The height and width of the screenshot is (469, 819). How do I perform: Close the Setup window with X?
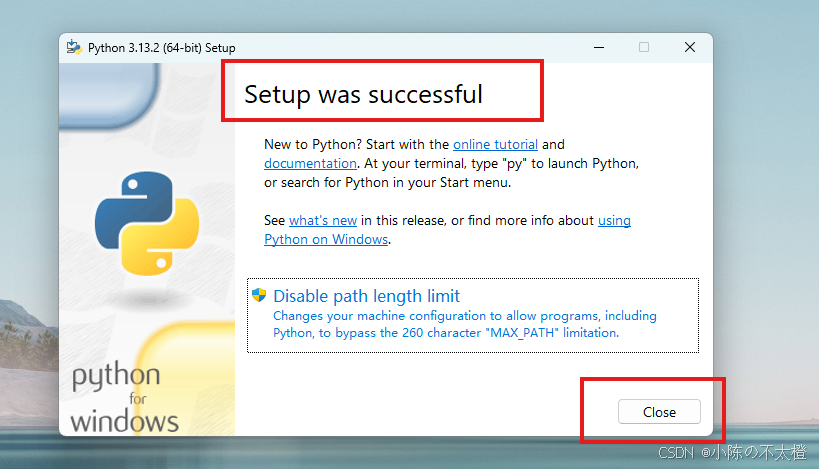[689, 48]
